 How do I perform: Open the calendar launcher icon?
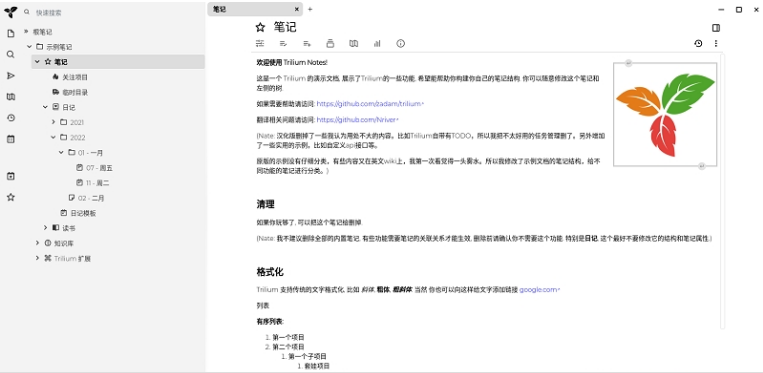click(x=11, y=139)
